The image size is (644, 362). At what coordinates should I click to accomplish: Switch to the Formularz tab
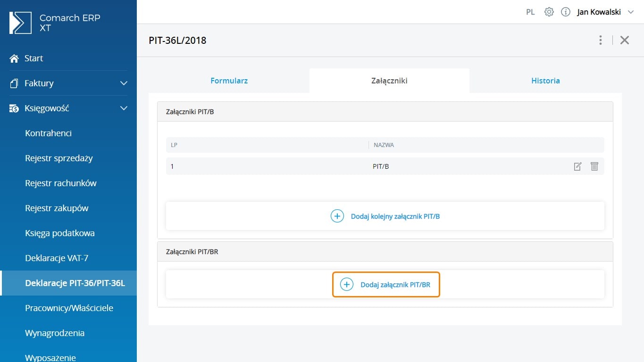coord(229,81)
